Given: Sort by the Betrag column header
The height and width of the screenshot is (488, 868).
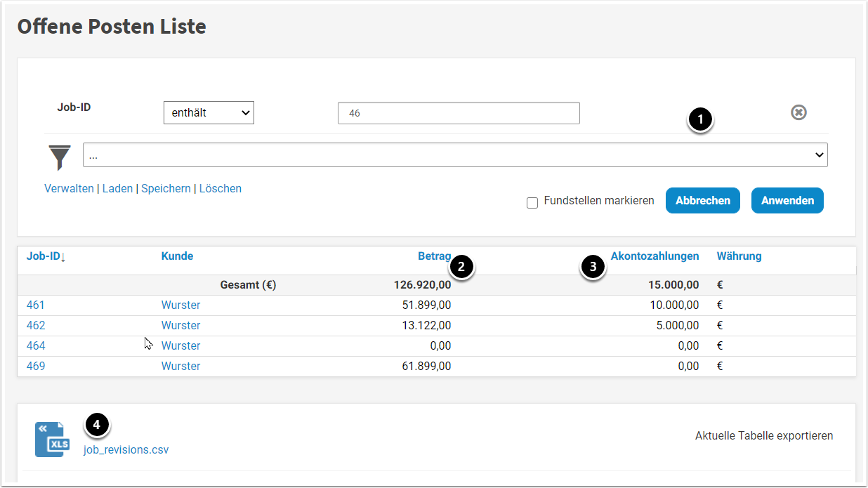Looking at the screenshot, I should (434, 256).
